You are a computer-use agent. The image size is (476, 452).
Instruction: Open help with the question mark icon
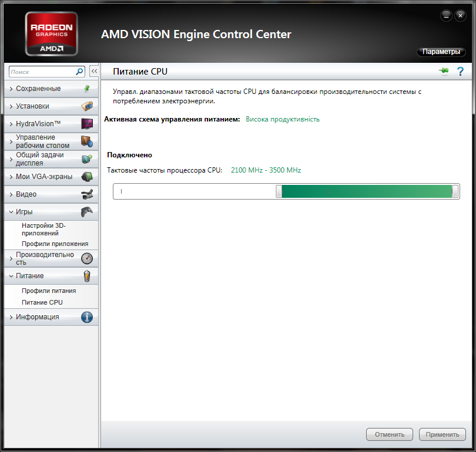pos(460,71)
